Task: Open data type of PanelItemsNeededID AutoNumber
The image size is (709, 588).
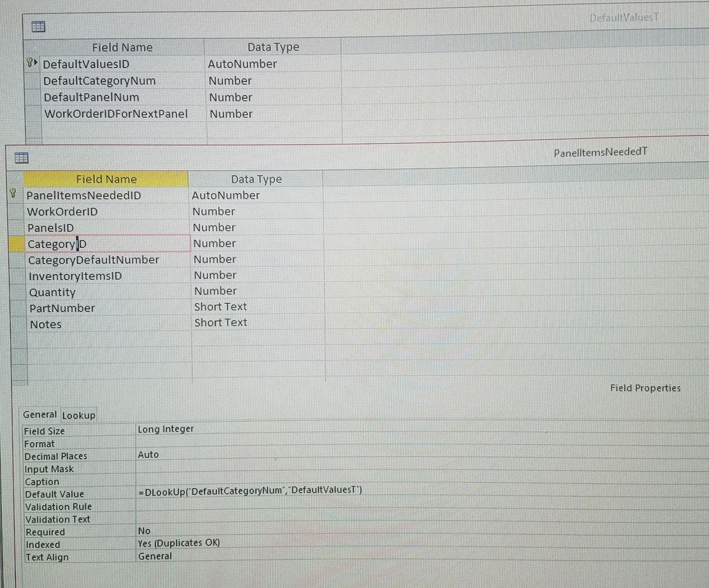Action: click(x=226, y=195)
